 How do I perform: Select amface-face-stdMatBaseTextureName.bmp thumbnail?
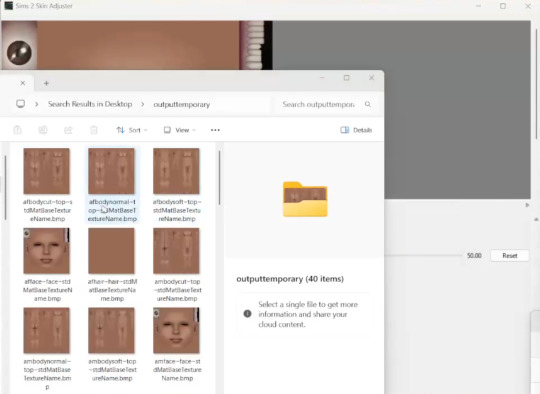[176, 330]
